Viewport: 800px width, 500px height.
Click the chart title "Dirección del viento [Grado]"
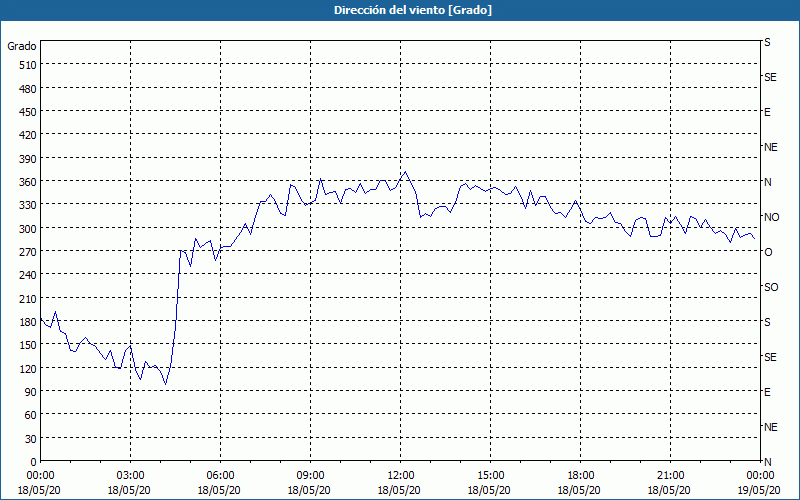point(399,10)
